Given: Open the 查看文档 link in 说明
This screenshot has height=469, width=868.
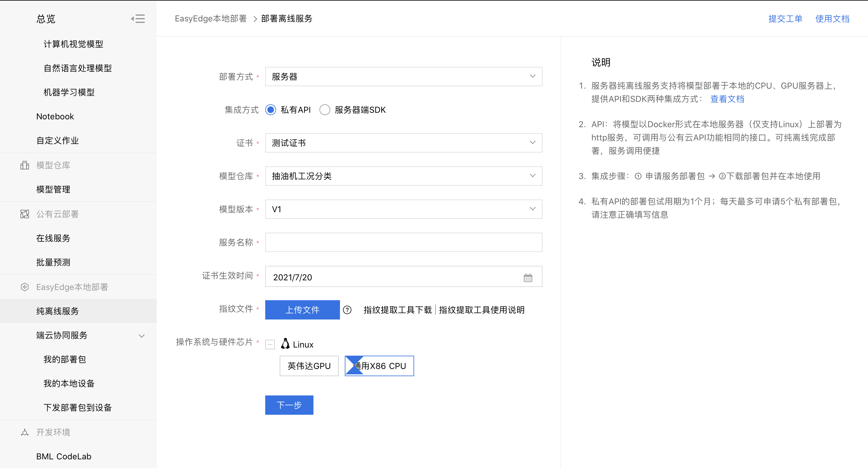Looking at the screenshot, I should (x=727, y=99).
